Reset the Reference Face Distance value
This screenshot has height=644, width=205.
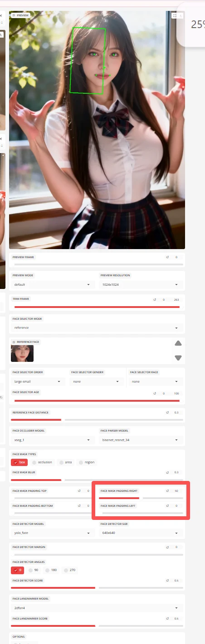pos(167,413)
